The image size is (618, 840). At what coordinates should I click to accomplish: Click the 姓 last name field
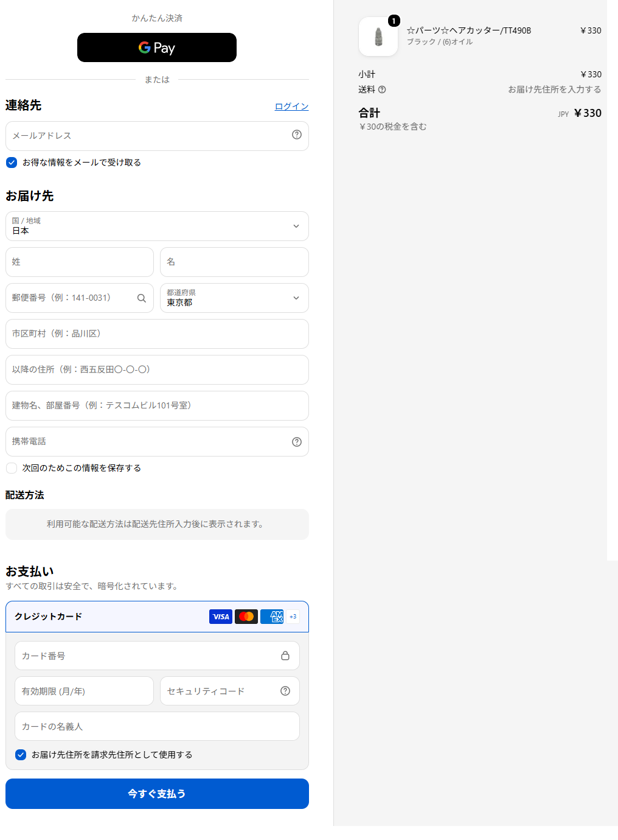(x=80, y=262)
